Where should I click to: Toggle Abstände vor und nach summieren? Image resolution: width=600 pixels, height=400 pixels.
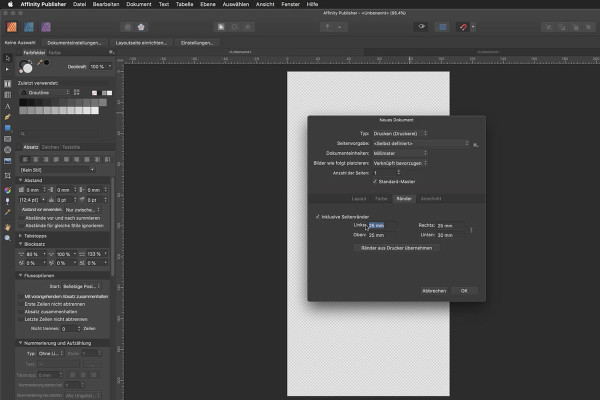(22, 218)
